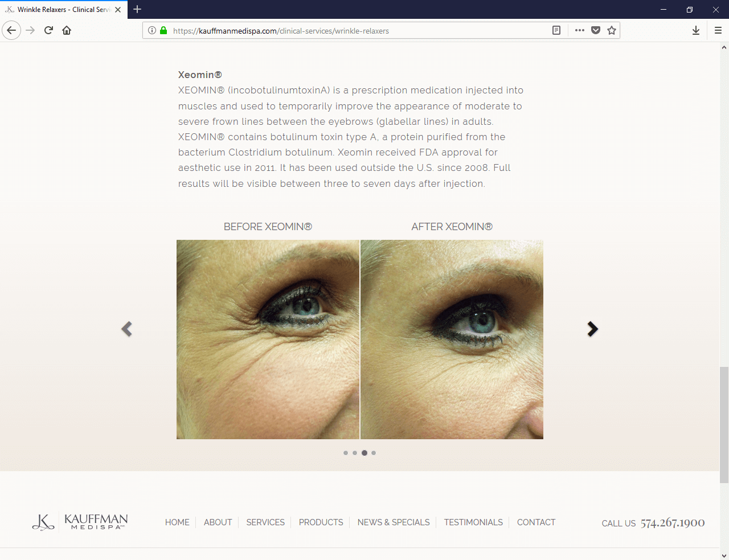Click the After Xeomin photo
The height and width of the screenshot is (560, 729).
pos(452,340)
